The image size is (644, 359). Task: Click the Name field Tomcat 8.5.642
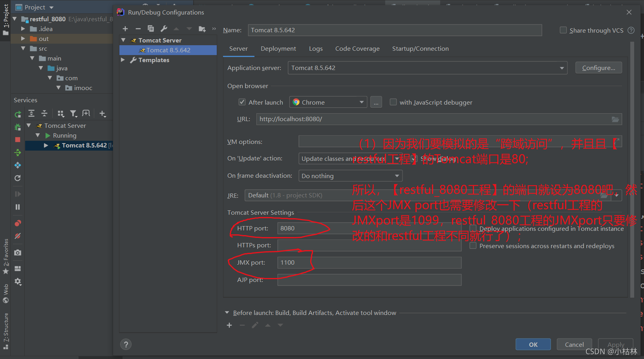point(395,30)
